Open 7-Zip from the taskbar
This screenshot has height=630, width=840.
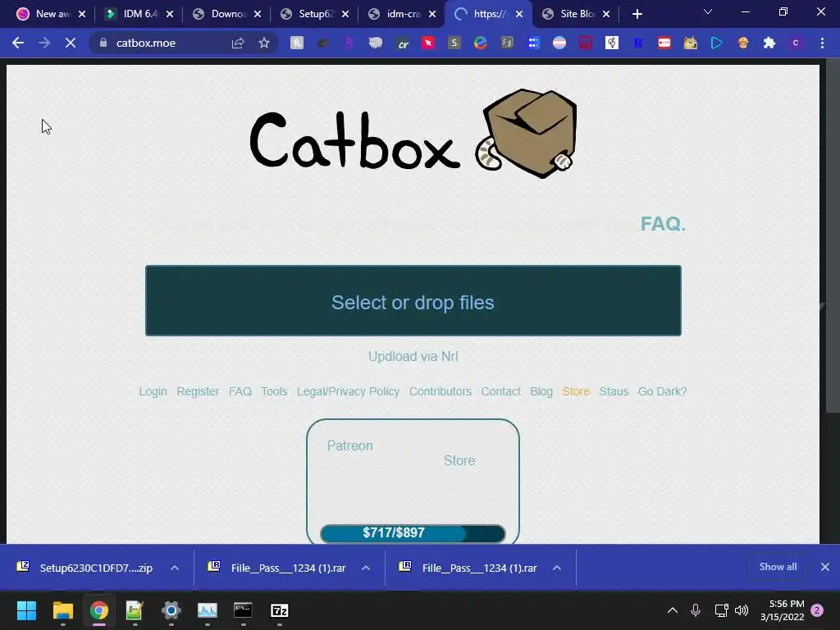tap(279, 610)
